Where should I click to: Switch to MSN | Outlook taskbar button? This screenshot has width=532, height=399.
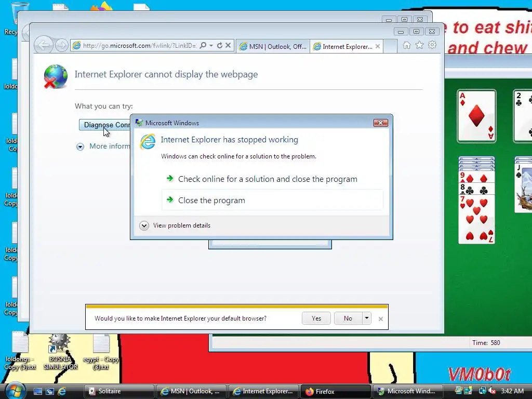pos(191,391)
